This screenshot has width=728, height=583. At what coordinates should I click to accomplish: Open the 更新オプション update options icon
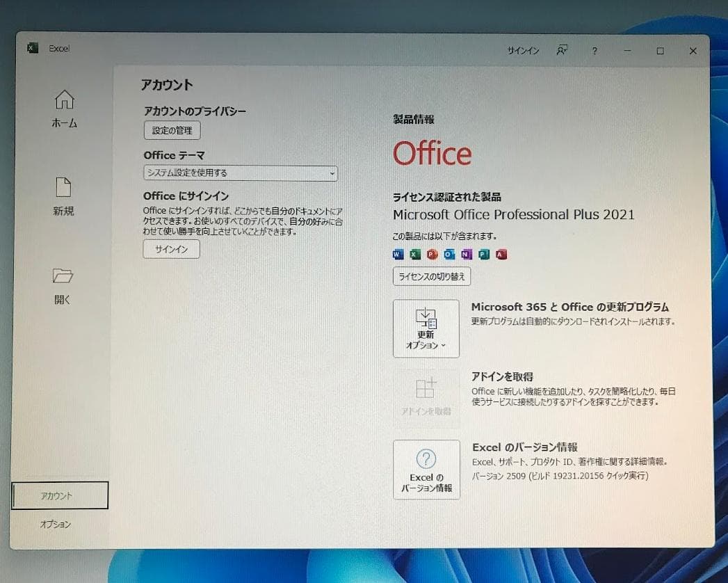point(426,321)
